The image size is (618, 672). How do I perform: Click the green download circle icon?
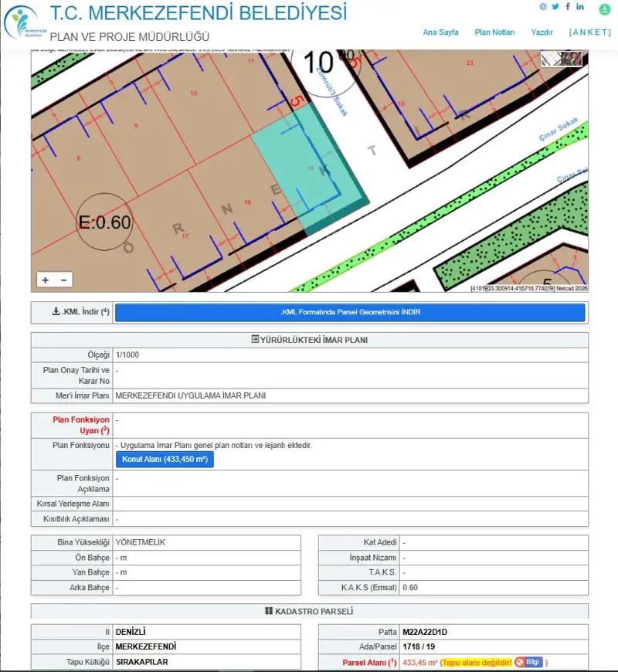pos(604,9)
